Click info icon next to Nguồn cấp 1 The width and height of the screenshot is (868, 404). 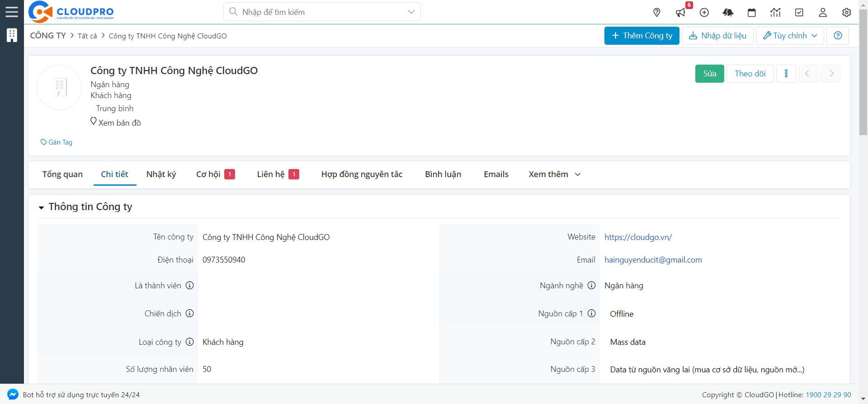tap(591, 314)
